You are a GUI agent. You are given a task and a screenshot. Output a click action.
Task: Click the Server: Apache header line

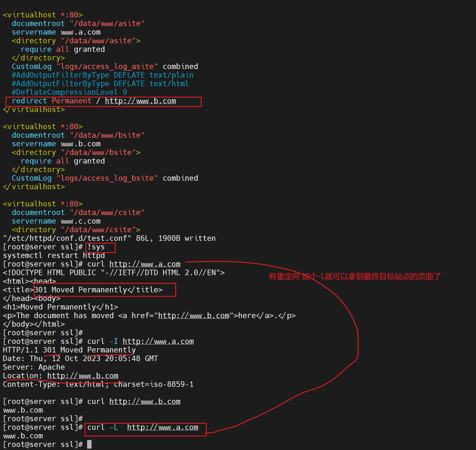tap(34, 367)
